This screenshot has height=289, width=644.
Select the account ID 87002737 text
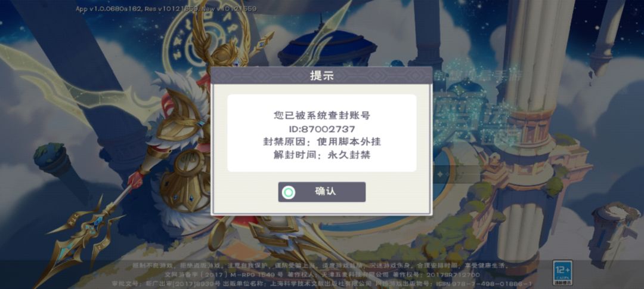tap(321, 129)
